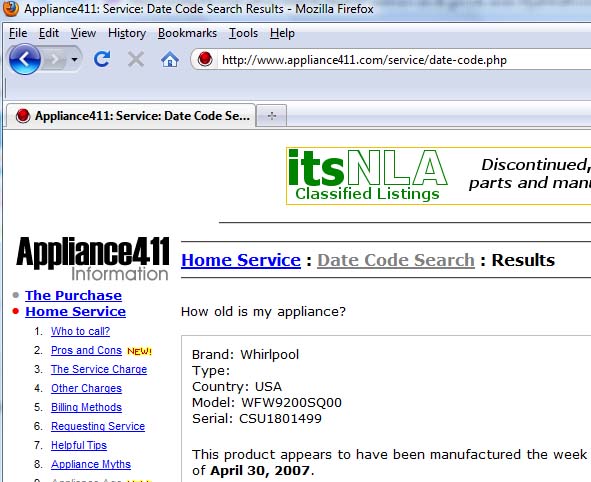
Task: Click the April 30, 2007 date text
Action: (260, 471)
